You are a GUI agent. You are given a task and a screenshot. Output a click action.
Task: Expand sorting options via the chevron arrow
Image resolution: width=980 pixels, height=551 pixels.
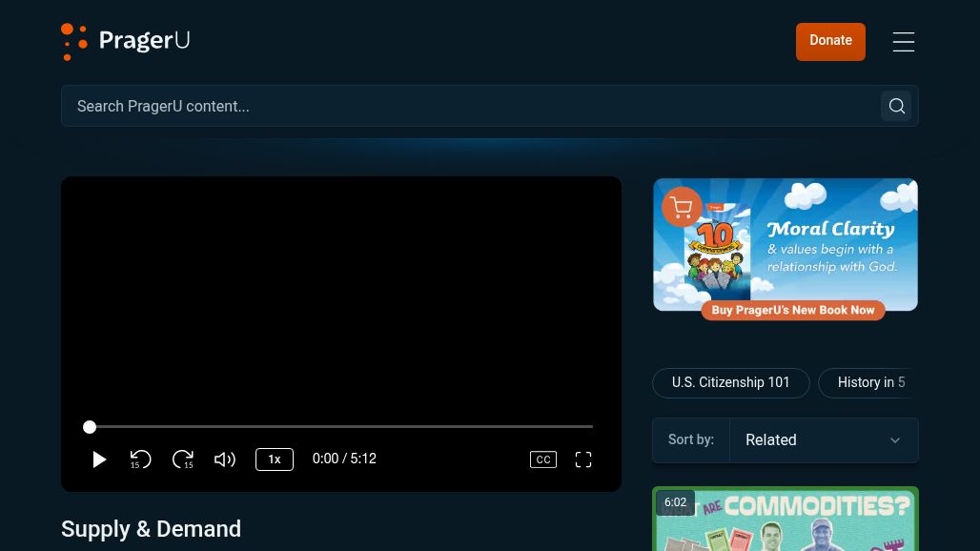pos(894,439)
